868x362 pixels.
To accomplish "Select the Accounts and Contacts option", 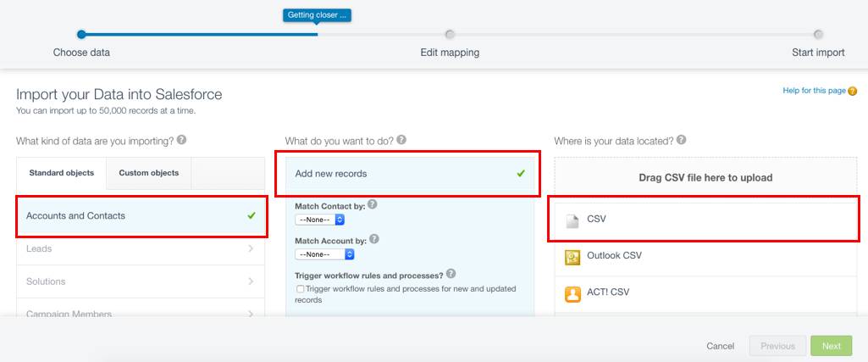I will 141,215.
